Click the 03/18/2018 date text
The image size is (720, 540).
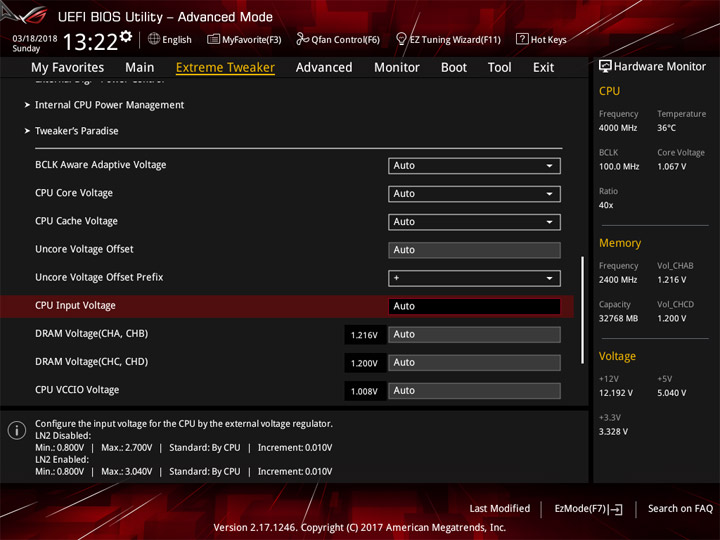(35, 39)
